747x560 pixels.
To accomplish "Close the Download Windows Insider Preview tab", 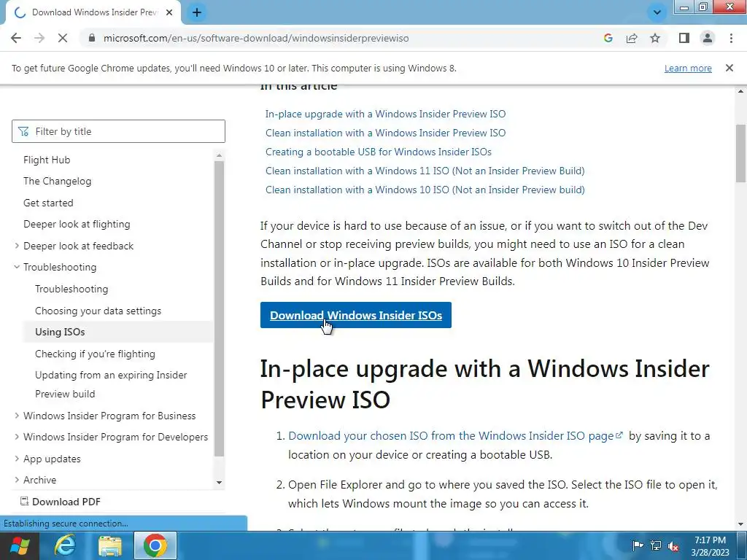I will [x=169, y=12].
